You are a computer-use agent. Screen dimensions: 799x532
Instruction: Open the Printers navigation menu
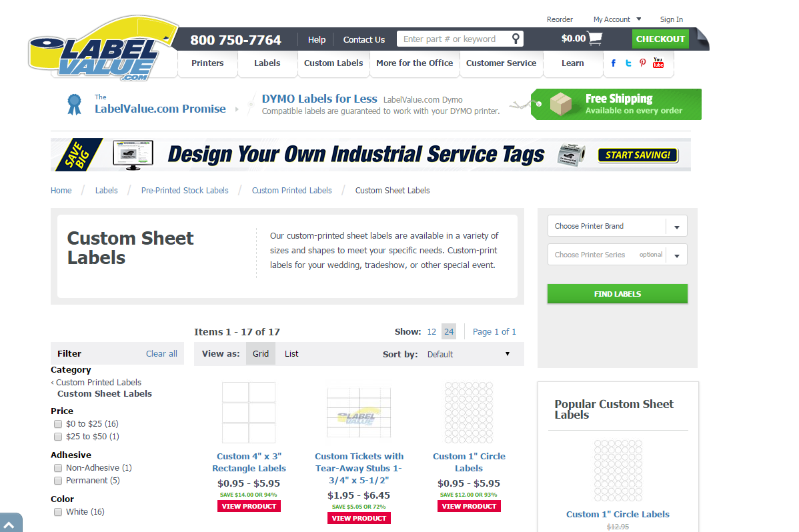(x=207, y=63)
